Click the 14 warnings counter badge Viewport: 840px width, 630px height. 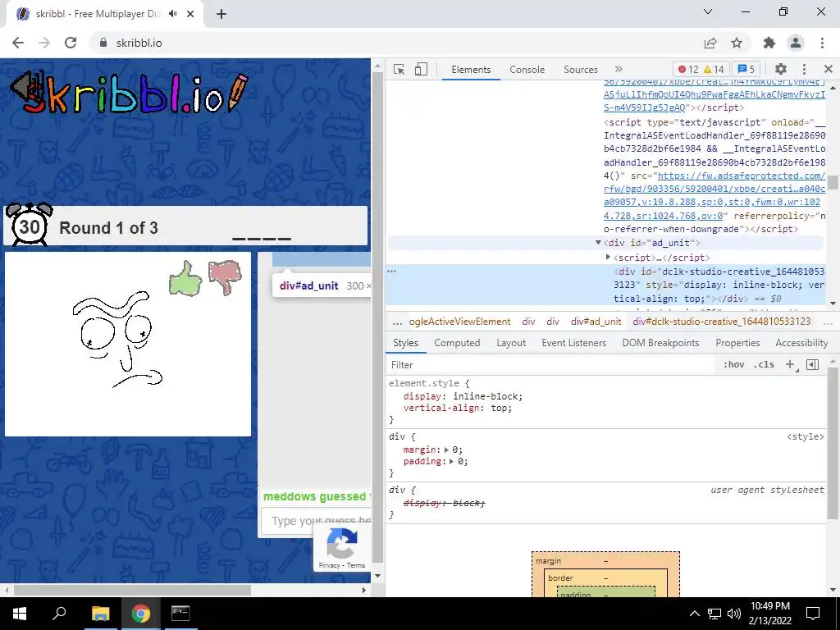pos(714,69)
